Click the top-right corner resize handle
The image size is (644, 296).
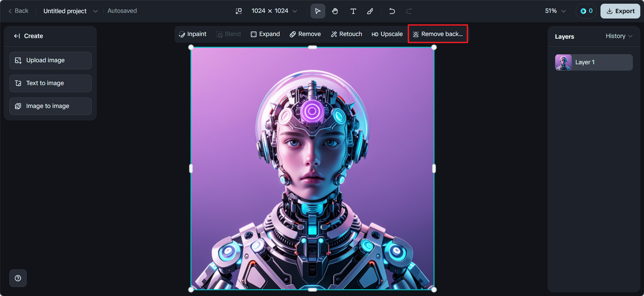[x=434, y=47]
